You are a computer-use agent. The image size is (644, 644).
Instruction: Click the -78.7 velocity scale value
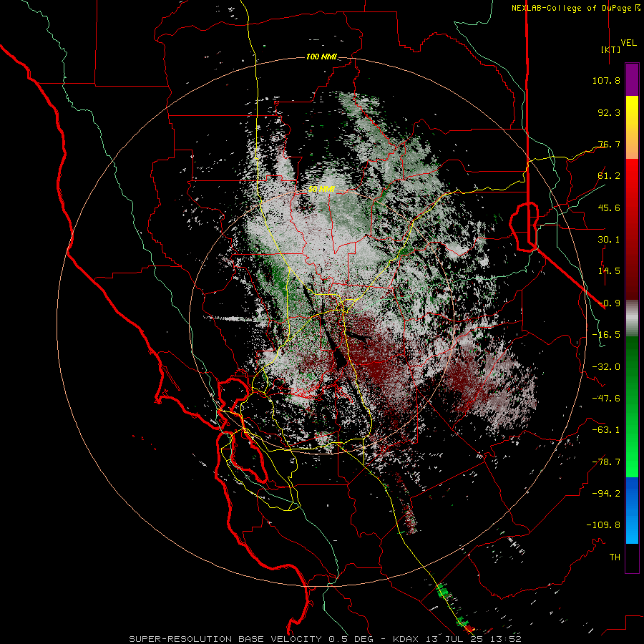[x=606, y=462]
